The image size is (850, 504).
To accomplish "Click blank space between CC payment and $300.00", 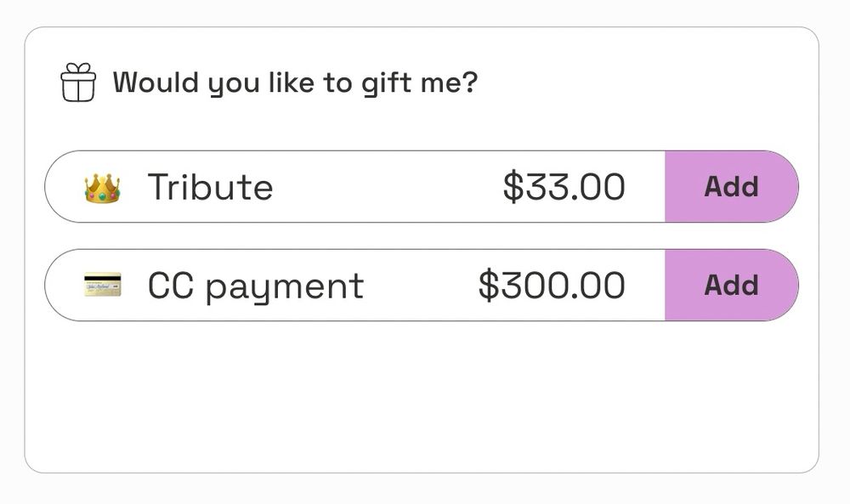I will pyautogui.click(x=420, y=286).
